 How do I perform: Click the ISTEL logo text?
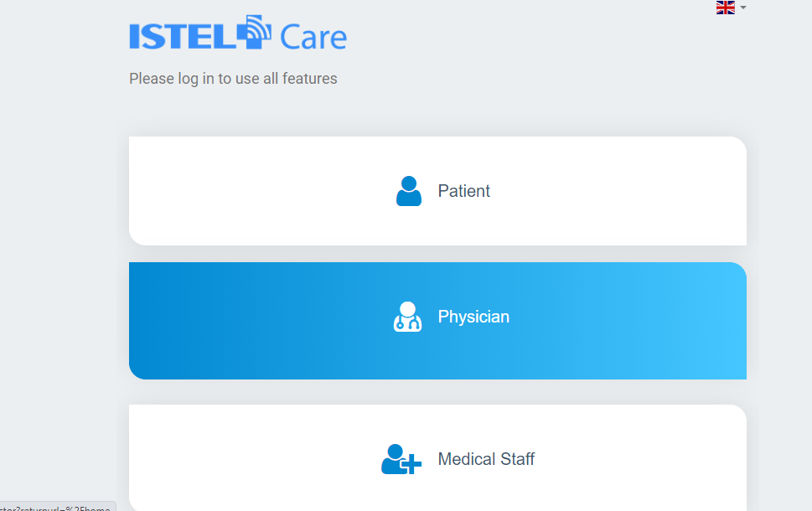183,36
